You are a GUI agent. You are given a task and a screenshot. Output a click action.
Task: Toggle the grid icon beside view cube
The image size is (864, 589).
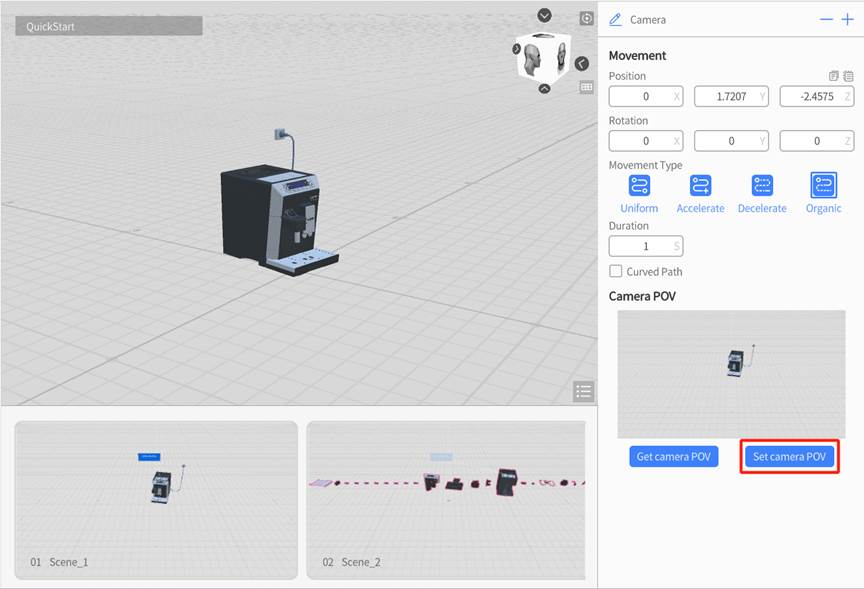pyautogui.click(x=587, y=87)
